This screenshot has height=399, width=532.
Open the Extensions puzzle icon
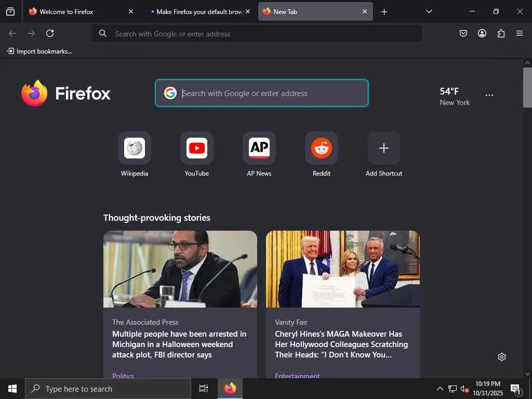click(501, 33)
